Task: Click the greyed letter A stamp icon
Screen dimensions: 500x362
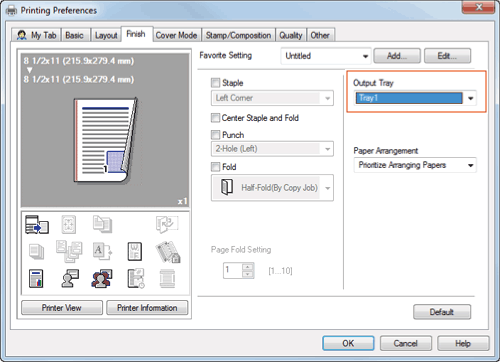Action: point(102,251)
